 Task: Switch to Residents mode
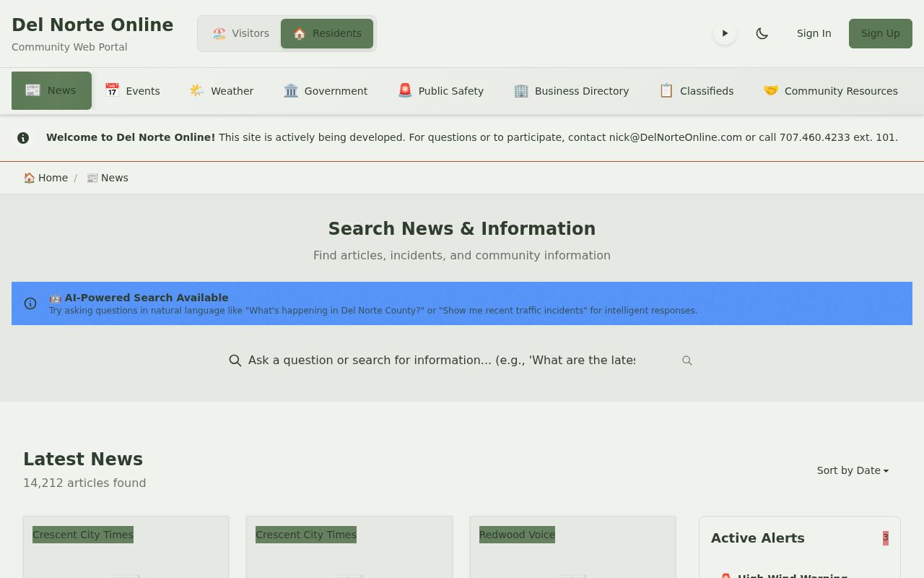(327, 33)
